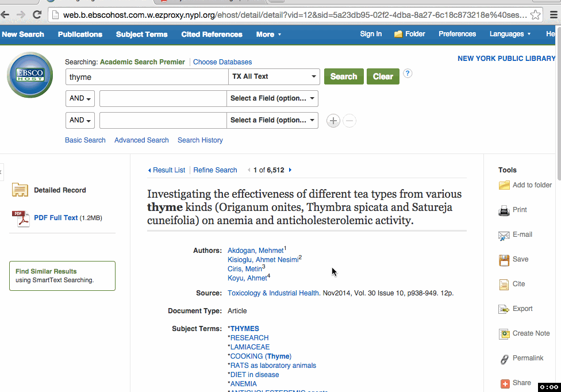Click the Advanced Search link

click(x=141, y=140)
